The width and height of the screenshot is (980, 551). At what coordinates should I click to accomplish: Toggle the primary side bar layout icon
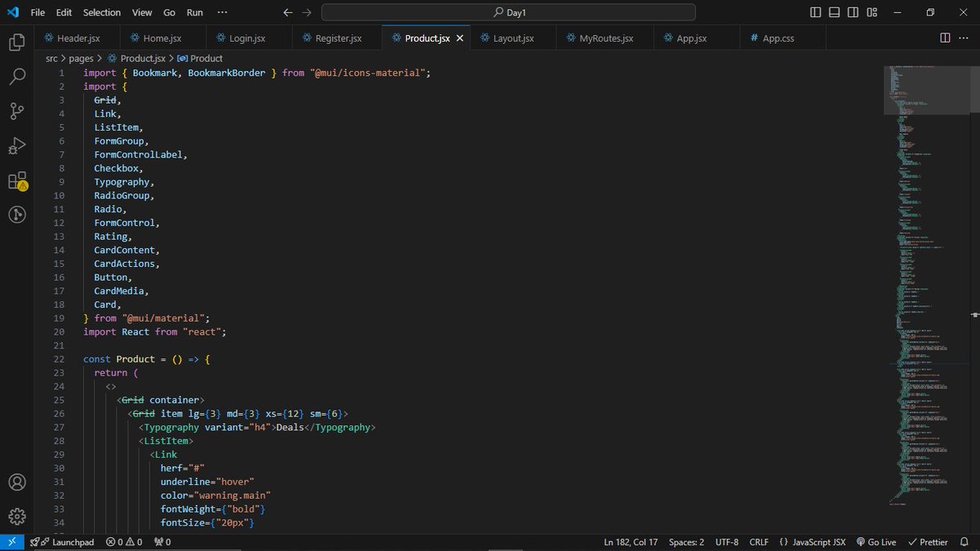(x=816, y=12)
